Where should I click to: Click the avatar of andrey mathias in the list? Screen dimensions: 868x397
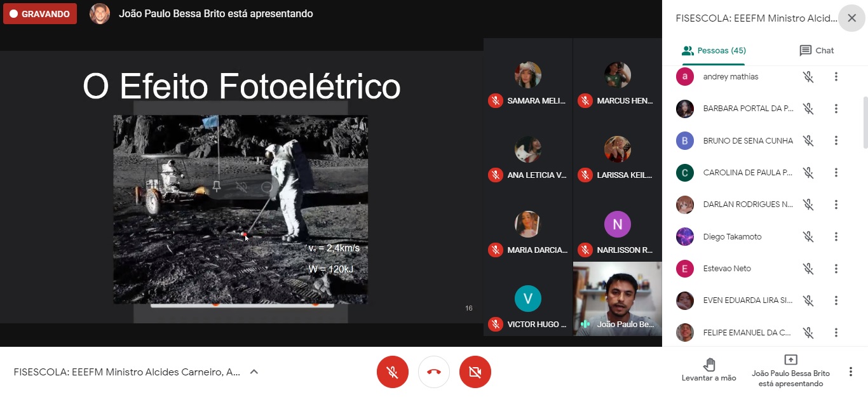pos(685,77)
